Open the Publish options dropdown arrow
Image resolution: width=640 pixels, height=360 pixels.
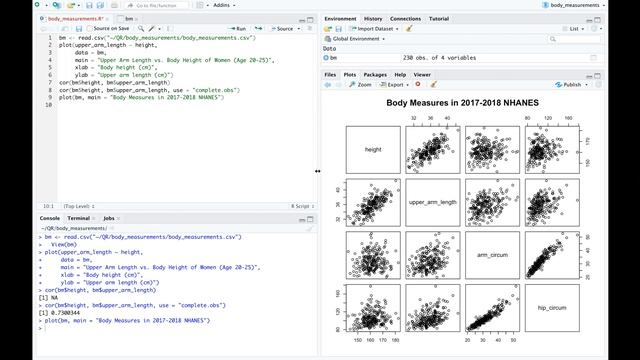(587, 85)
